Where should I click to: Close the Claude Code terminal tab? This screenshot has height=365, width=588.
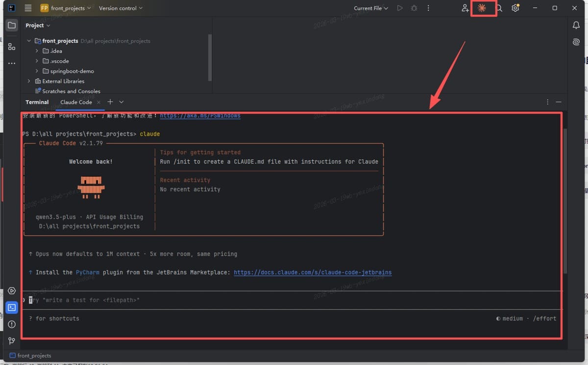pyautogui.click(x=98, y=102)
